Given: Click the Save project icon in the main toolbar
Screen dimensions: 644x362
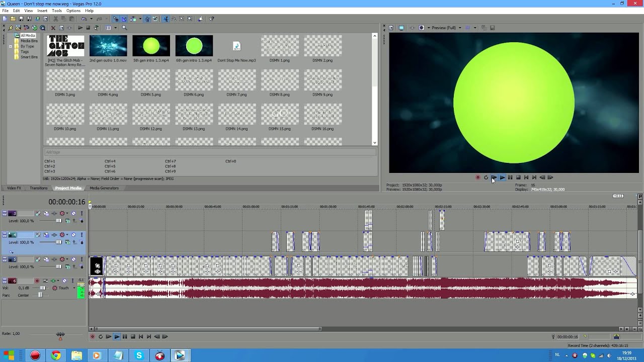Looking at the screenshot, I should tap(21, 19).
